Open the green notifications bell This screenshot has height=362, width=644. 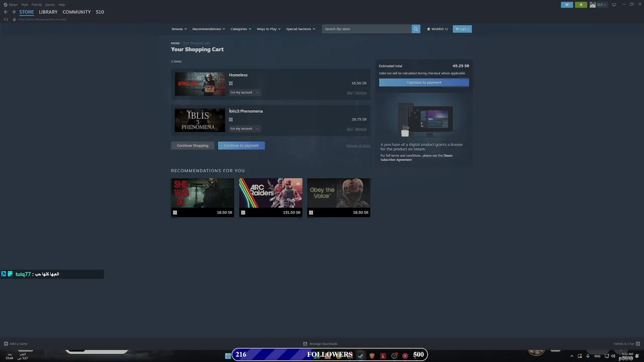[x=581, y=5]
